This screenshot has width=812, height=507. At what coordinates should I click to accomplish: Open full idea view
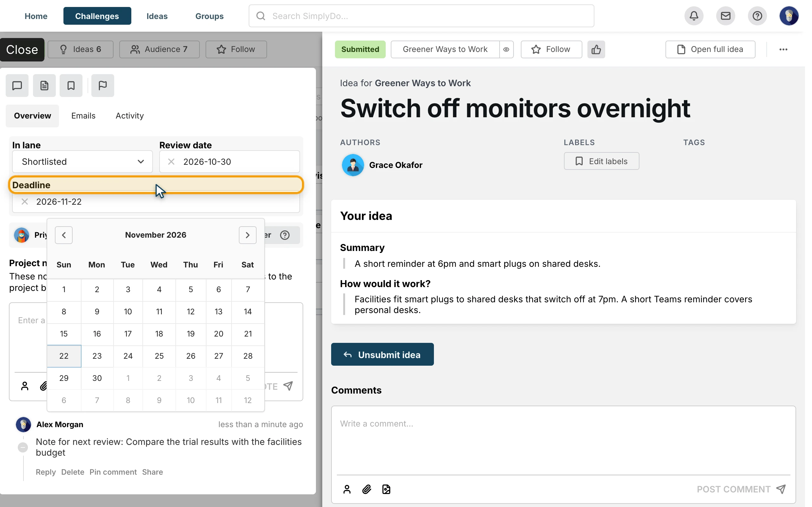click(x=710, y=49)
